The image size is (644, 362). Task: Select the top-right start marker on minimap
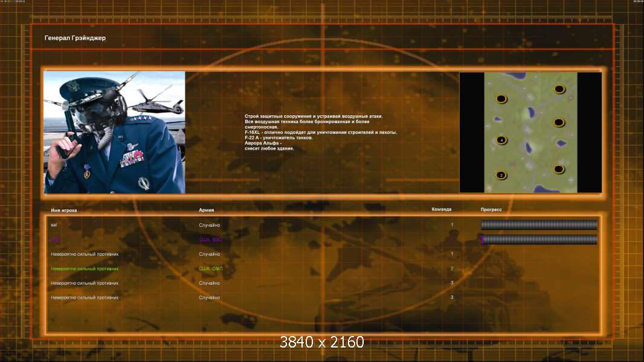pos(559,89)
